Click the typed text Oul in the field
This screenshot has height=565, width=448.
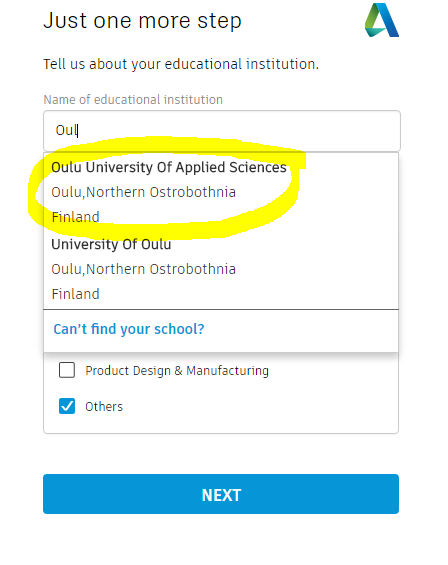pyautogui.click(x=66, y=130)
